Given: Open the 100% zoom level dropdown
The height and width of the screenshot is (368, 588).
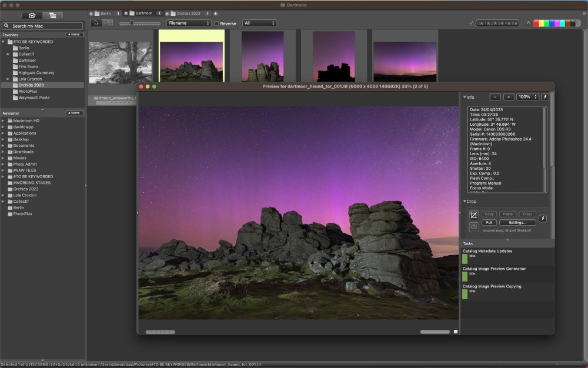Looking at the screenshot, I should click(x=527, y=97).
